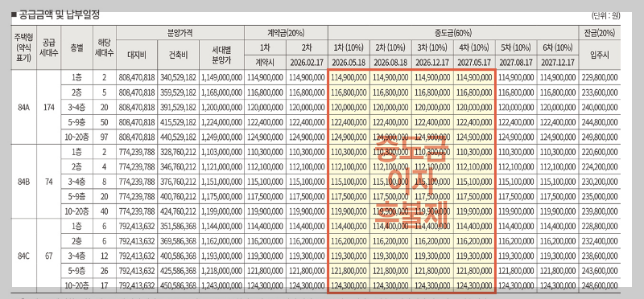
Task: Click the '228,800,000' balance cell
Action: [x=599, y=227]
